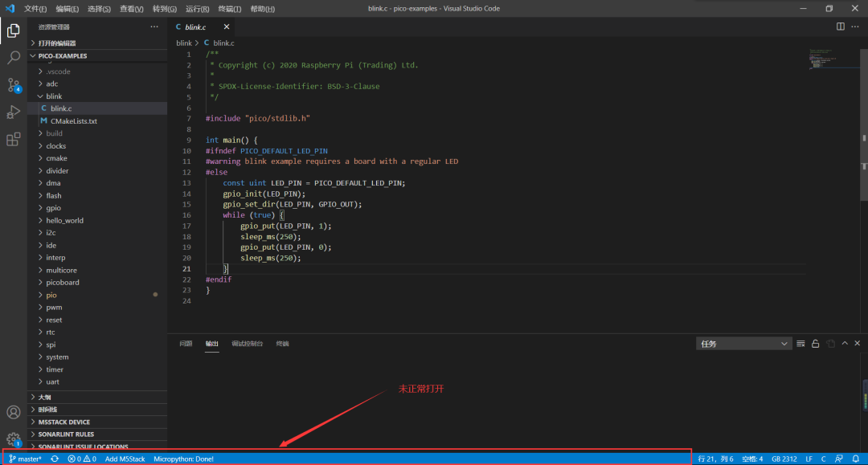Toggle output scroll lock icon
The image size is (868, 465).
816,344
